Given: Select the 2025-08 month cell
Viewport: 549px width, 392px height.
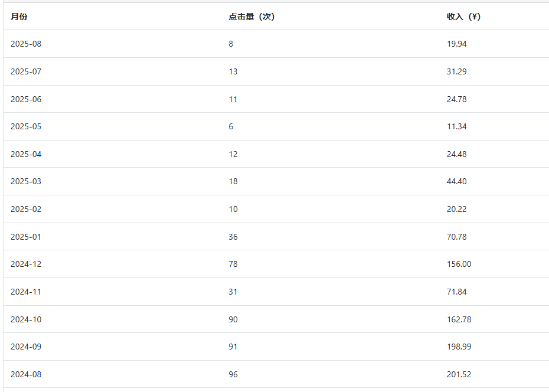Looking at the screenshot, I should pos(26,44).
